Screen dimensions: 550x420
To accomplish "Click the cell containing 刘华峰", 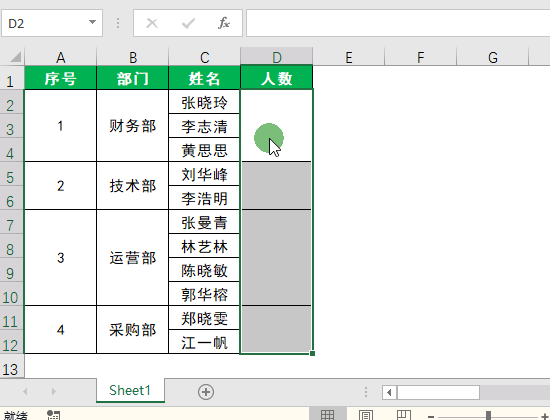I will (204, 174).
